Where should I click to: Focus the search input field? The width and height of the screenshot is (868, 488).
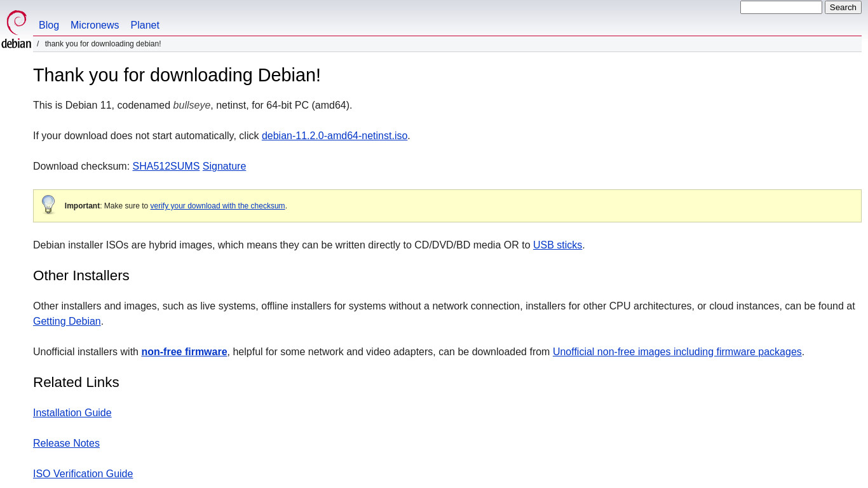pyautogui.click(x=781, y=8)
